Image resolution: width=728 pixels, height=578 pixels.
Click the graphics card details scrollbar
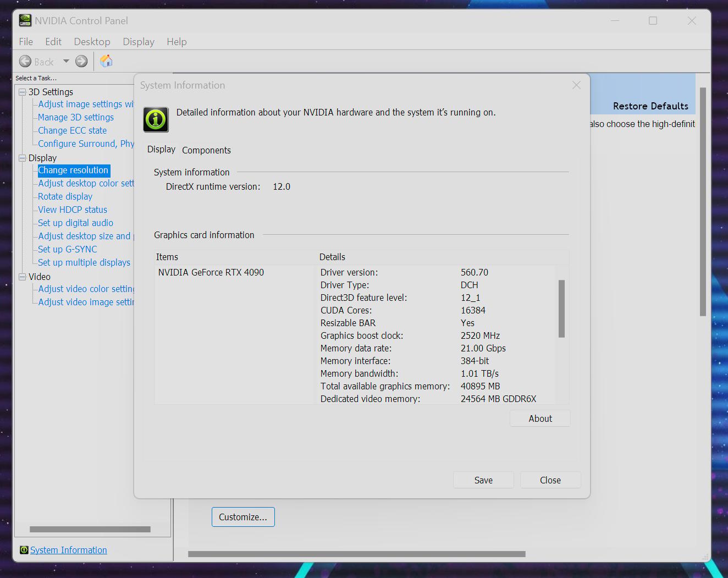tap(561, 309)
